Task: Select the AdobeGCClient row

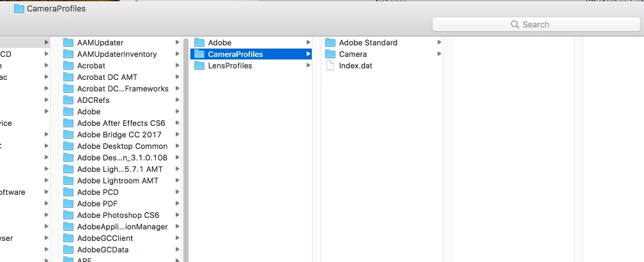Action: (x=121, y=238)
